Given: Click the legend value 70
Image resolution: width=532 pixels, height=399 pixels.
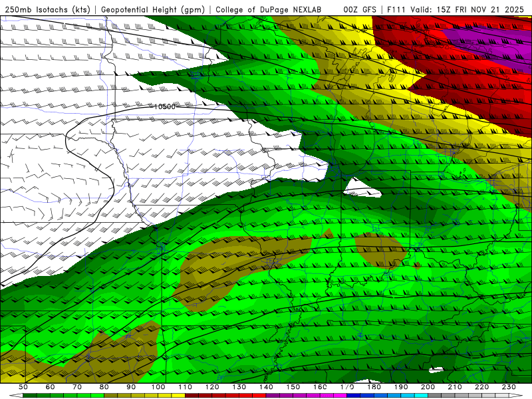Looking at the screenshot, I should (77, 387).
